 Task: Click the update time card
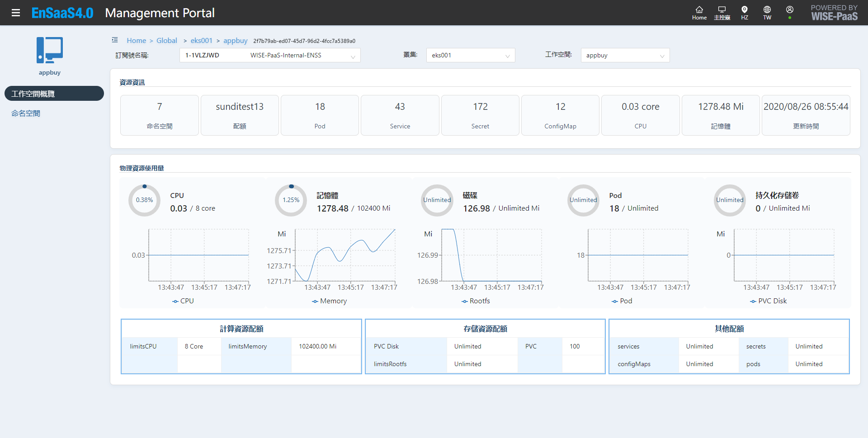(x=806, y=115)
